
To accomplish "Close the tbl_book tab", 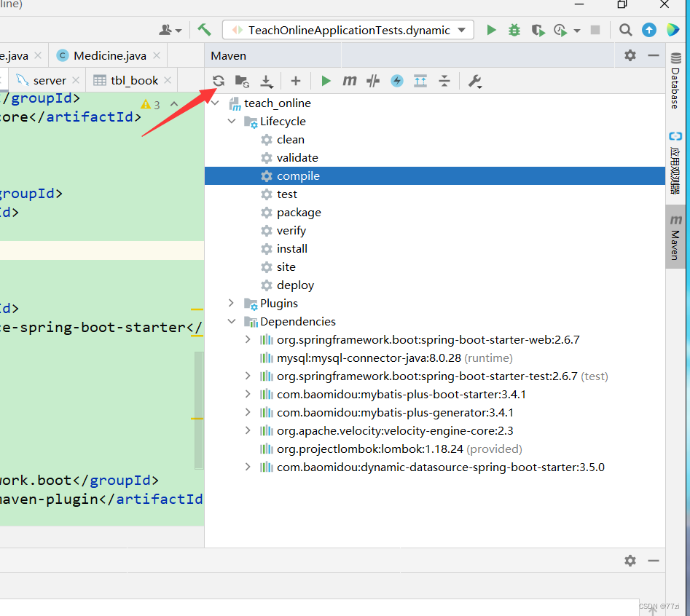I will pos(168,80).
